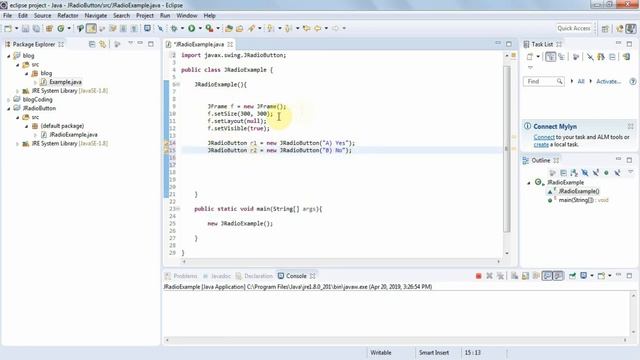
Task: Click the New file toolbar icon
Action: pyautogui.click(x=8, y=28)
